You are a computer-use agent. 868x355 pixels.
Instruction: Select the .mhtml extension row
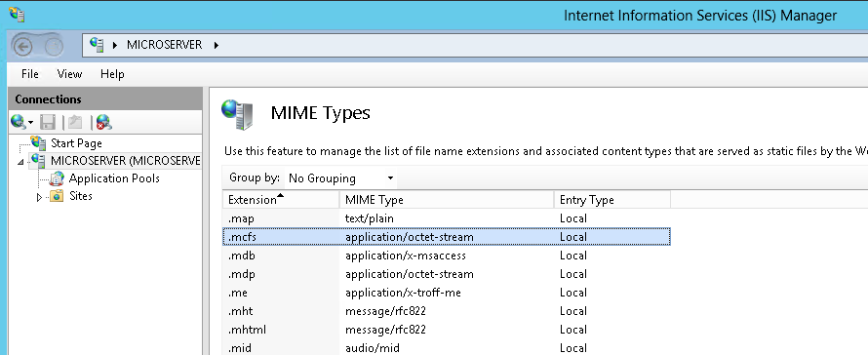446,330
